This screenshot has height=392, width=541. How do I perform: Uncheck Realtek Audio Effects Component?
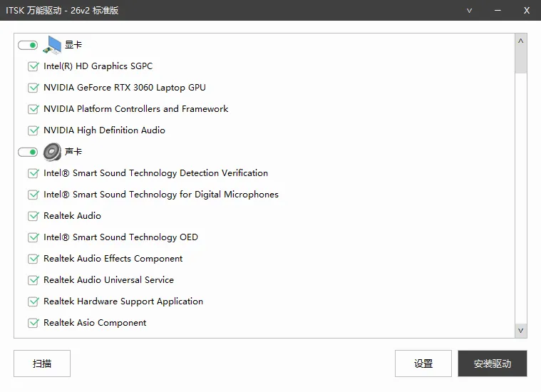point(33,259)
